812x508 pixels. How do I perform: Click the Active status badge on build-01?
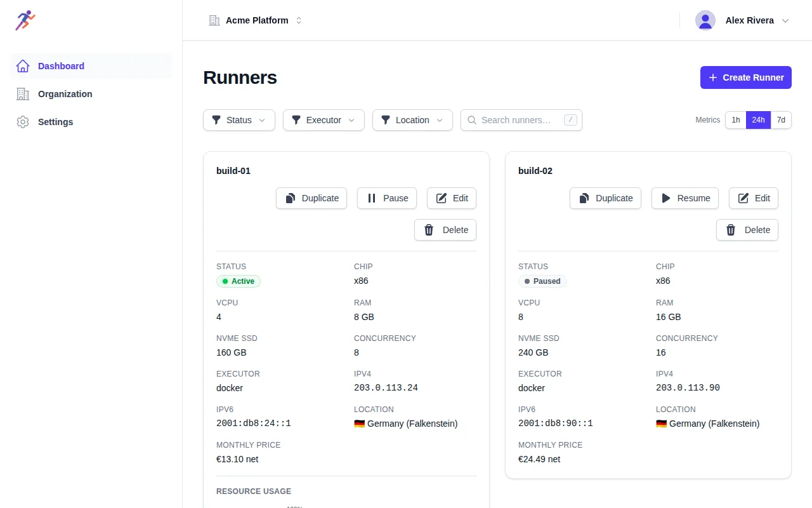tap(239, 281)
